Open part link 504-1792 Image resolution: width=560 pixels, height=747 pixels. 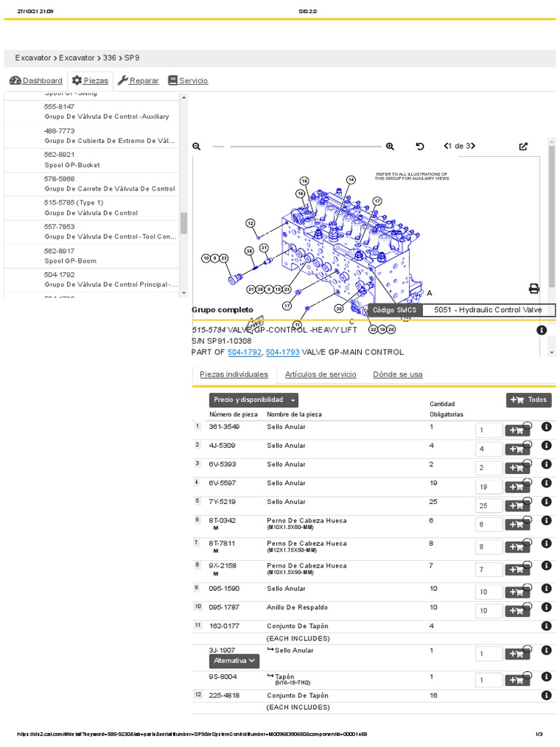pyautogui.click(x=244, y=352)
